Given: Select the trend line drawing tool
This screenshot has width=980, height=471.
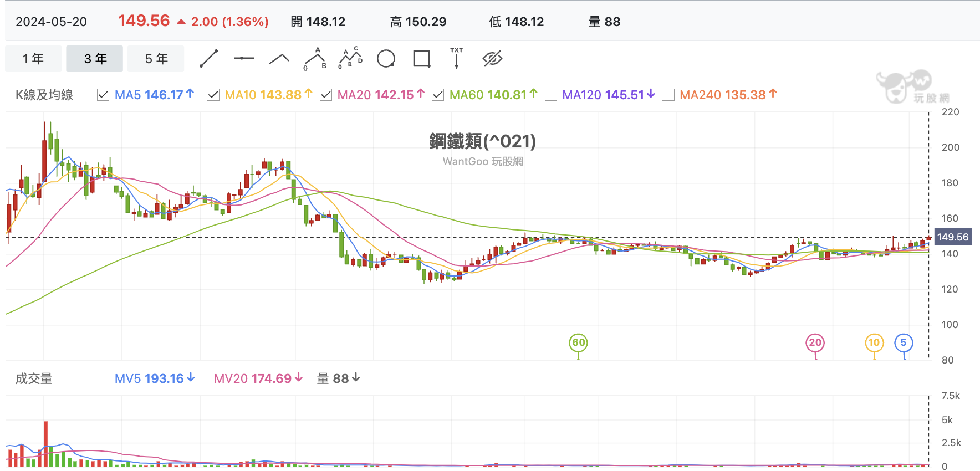Looking at the screenshot, I should click(x=208, y=58).
